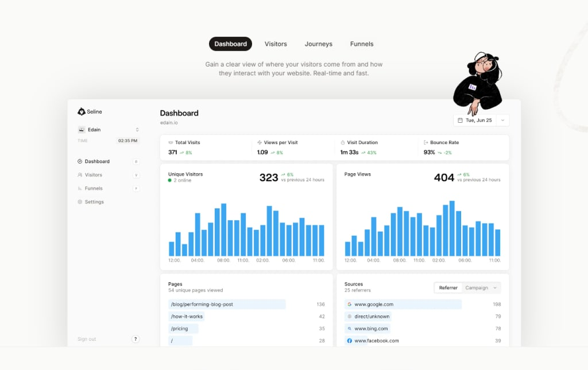Click the Dashboard keyboard shortcut badge
Image resolution: width=588 pixels, height=370 pixels.
136,161
